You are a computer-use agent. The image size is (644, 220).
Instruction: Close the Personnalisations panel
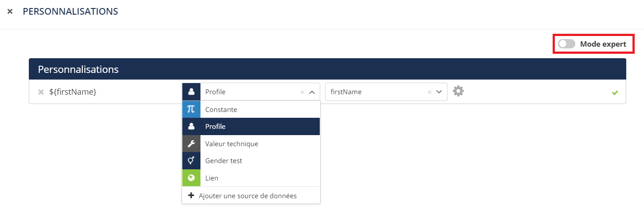pyautogui.click(x=10, y=11)
